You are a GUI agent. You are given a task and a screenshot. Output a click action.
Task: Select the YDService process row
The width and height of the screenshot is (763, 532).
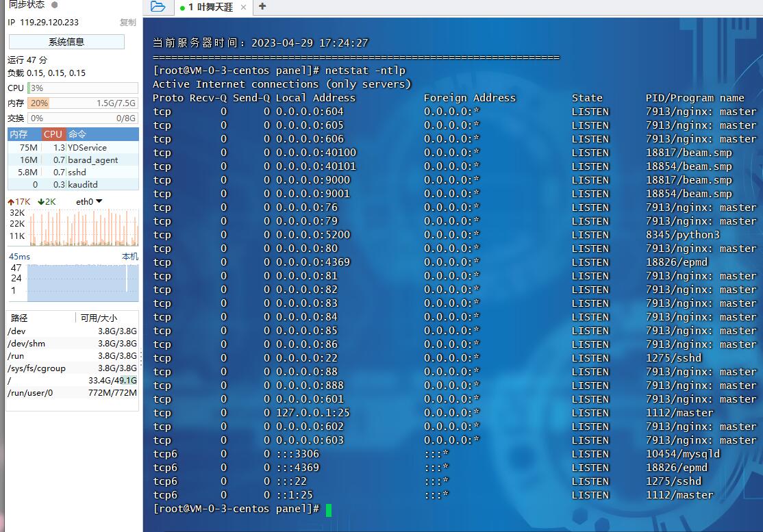tap(73, 147)
